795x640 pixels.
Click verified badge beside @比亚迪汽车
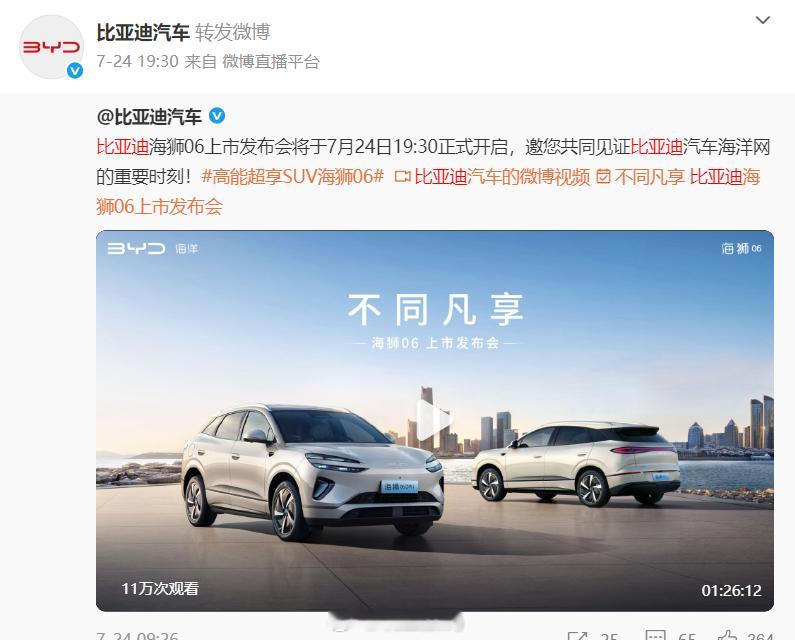tap(217, 116)
